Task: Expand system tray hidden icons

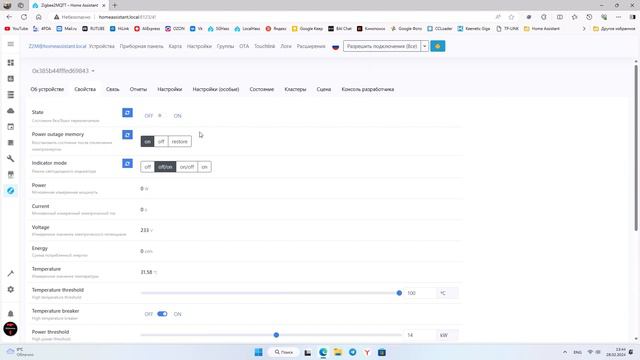Action: (x=565, y=352)
